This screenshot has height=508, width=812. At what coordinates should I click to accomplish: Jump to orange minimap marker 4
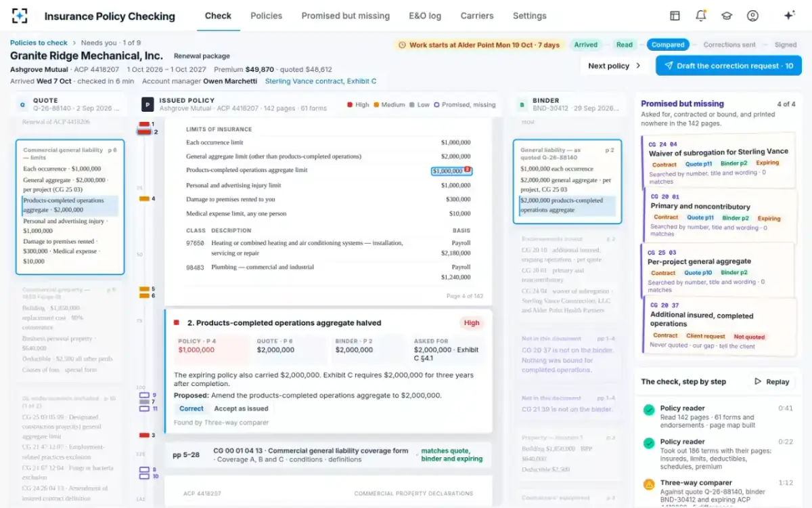click(145, 198)
